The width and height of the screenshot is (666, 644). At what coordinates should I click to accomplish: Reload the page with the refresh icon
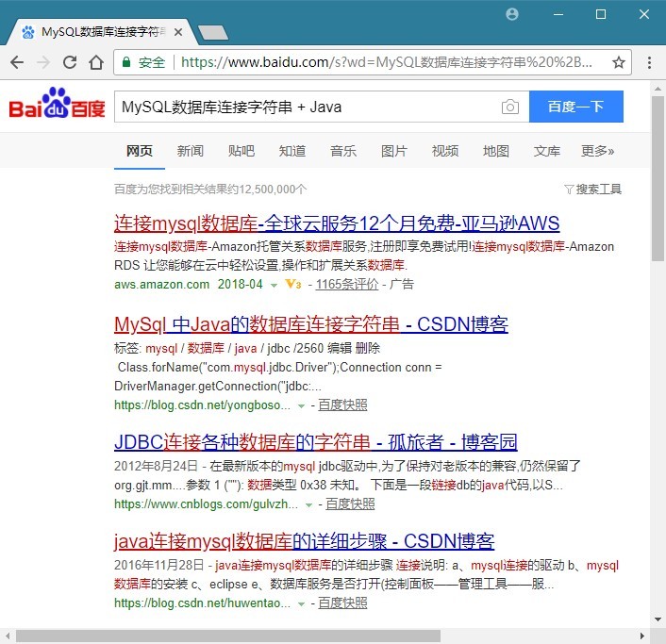pos(69,62)
